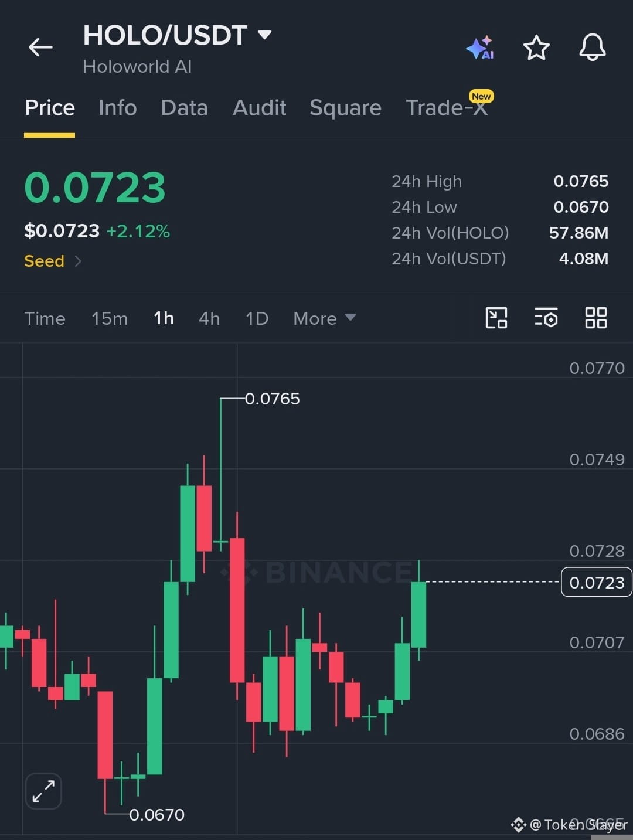Image resolution: width=633 pixels, height=840 pixels.
Task: Click the 0.0749 price axis label
Action: click(x=597, y=460)
